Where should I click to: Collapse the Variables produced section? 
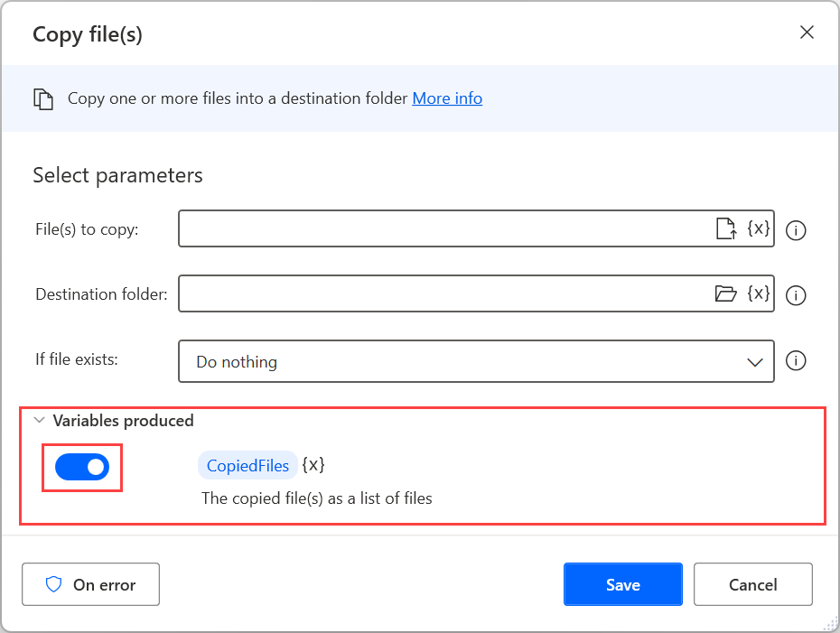point(39,421)
